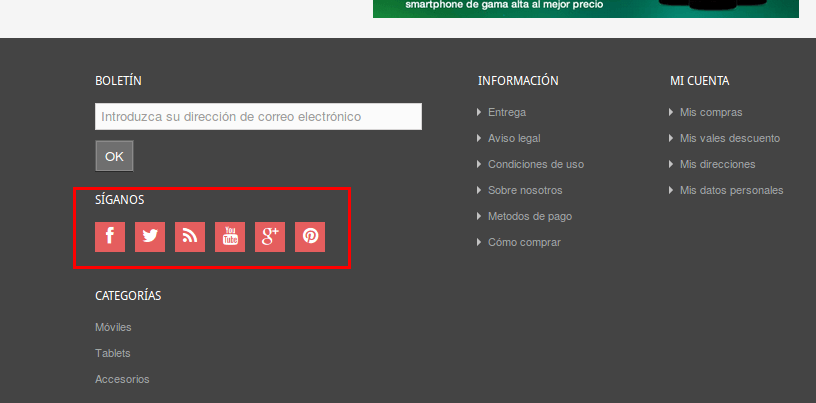Click the MI CUENTA footer heading

tap(699, 81)
